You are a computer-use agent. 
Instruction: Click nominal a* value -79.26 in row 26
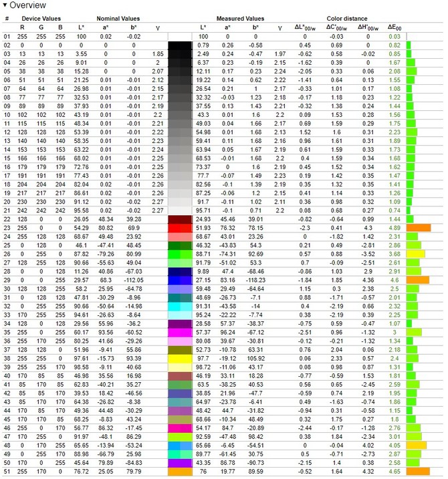coord(106,254)
